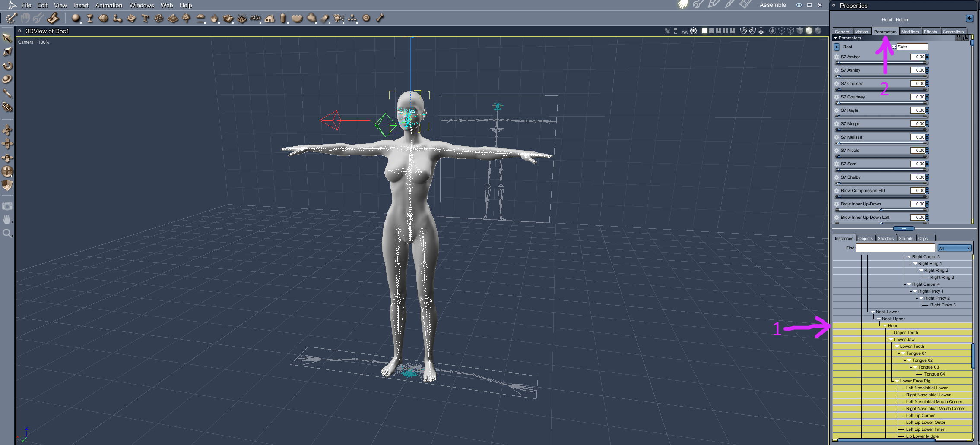The image size is (980, 445).
Task: Adjust the Brow Inner Up-Down slider
Action: (x=881, y=210)
